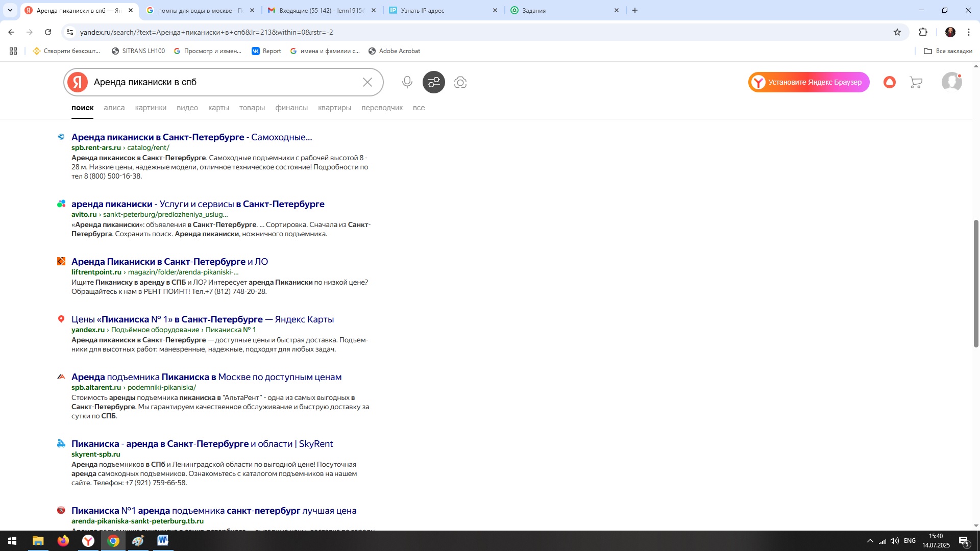980x551 pixels.
Task: View site information icon in address bar
Action: click(70, 32)
